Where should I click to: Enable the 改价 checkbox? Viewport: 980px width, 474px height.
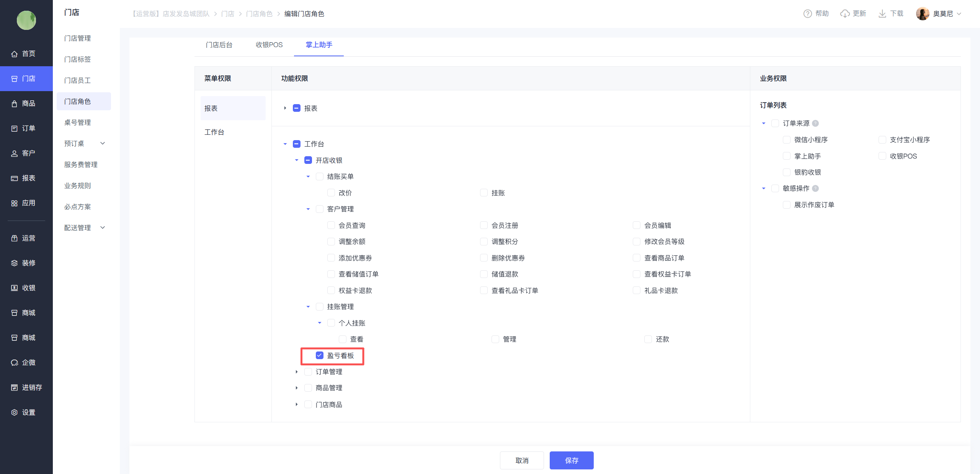[x=331, y=193]
